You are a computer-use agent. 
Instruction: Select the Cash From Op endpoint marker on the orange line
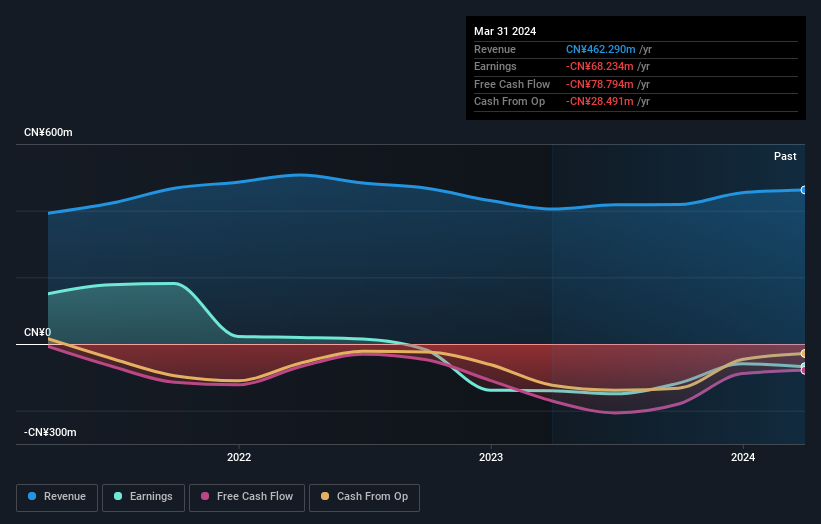[x=804, y=354]
